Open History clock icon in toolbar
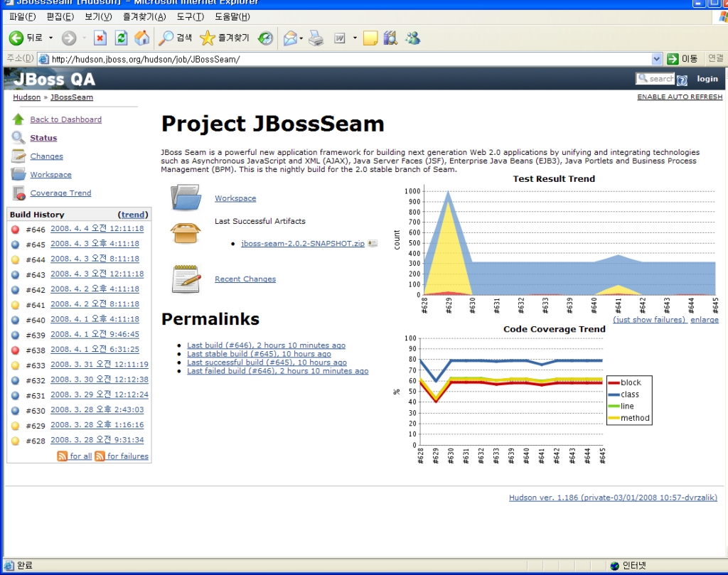This screenshot has width=728, height=575. click(266, 38)
